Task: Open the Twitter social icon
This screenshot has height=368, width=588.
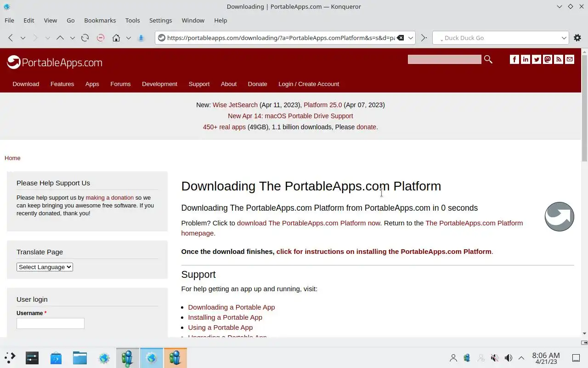Action: tap(537, 59)
